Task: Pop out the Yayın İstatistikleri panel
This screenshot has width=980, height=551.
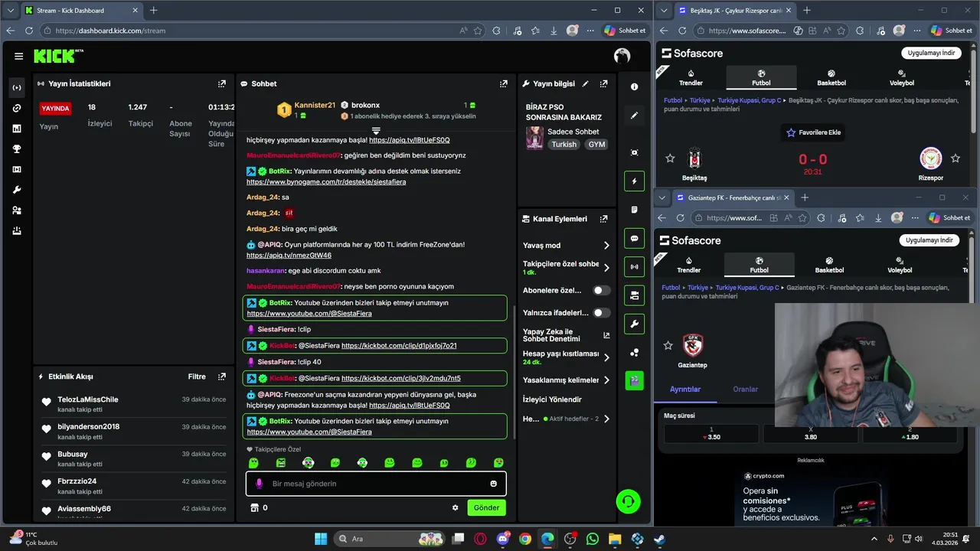Action: pos(222,83)
